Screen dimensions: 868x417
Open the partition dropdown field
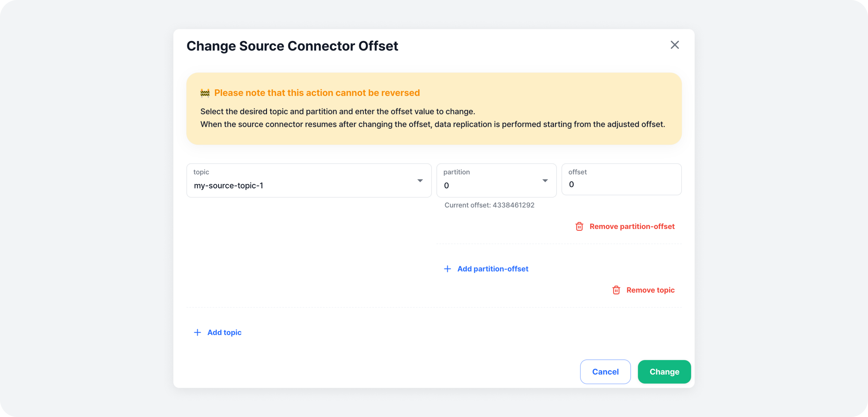point(489,181)
